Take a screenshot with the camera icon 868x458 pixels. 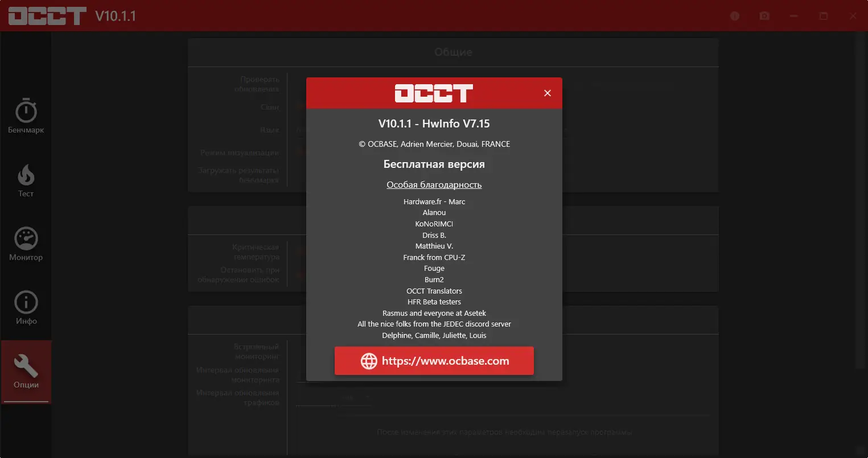764,16
